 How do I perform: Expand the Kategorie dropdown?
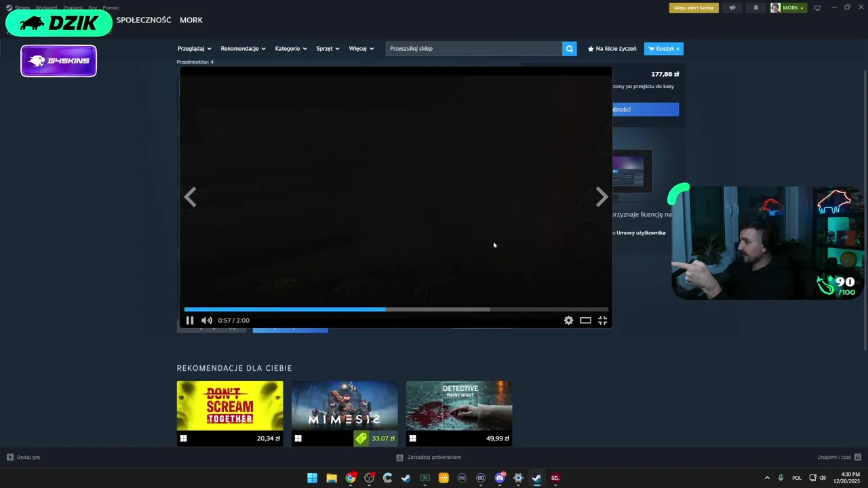coord(291,49)
